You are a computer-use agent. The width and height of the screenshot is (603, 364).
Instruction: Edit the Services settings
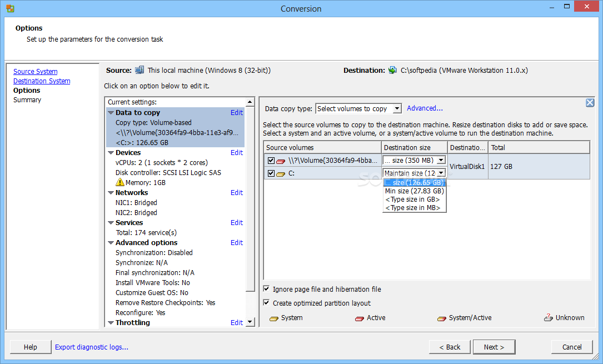coord(237,222)
